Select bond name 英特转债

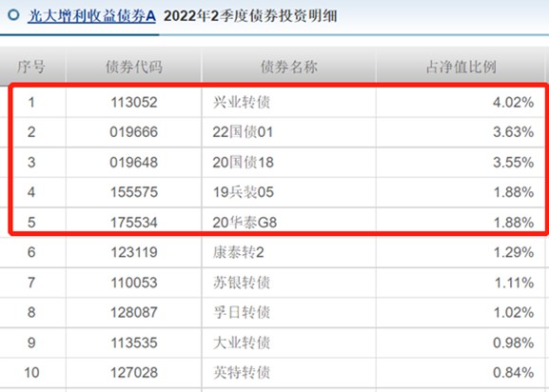click(x=242, y=372)
